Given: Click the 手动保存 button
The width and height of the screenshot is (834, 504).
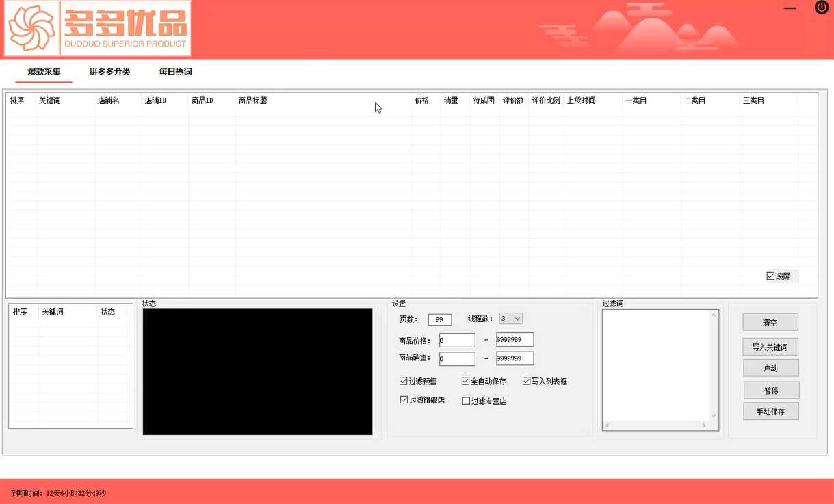Looking at the screenshot, I should (x=771, y=412).
